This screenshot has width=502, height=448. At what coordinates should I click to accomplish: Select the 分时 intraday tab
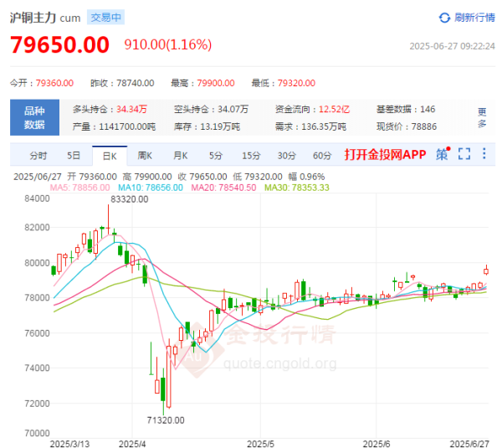(x=38, y=156)
